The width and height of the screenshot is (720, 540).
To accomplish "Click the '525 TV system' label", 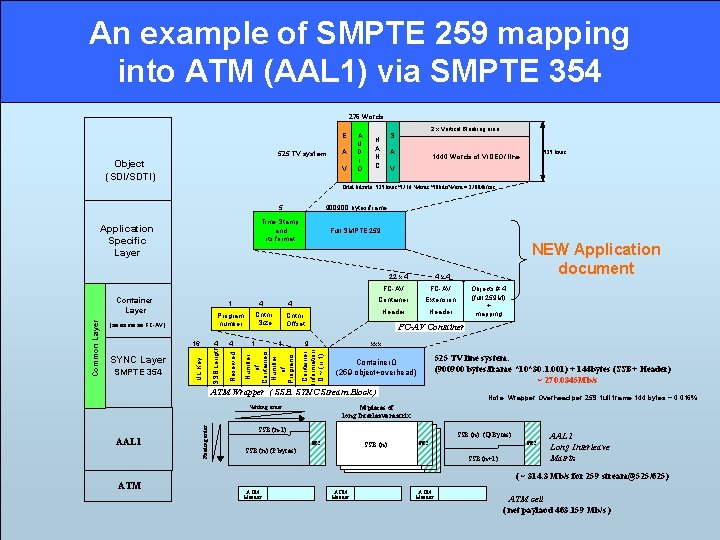I will [x=302, y=154].
